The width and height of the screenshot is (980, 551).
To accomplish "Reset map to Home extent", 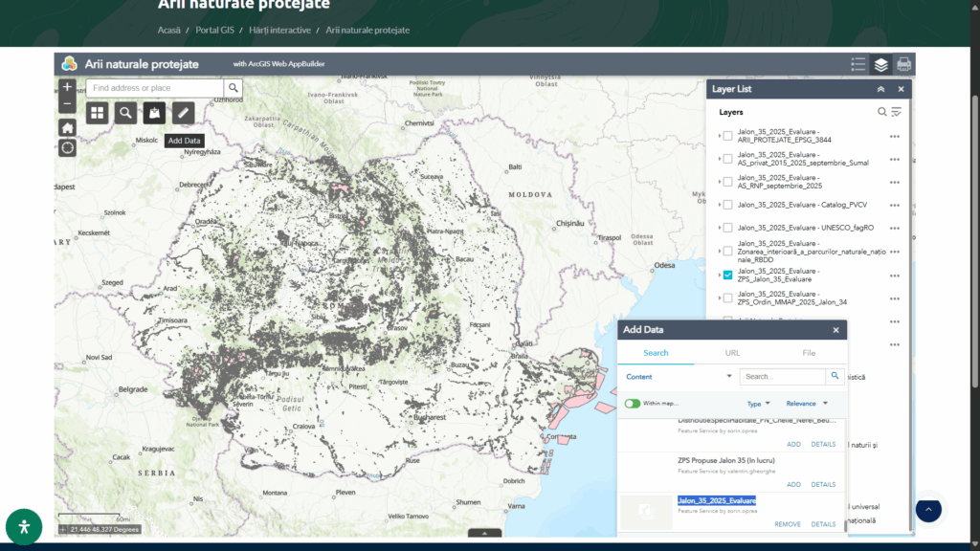I will point(67,127).
